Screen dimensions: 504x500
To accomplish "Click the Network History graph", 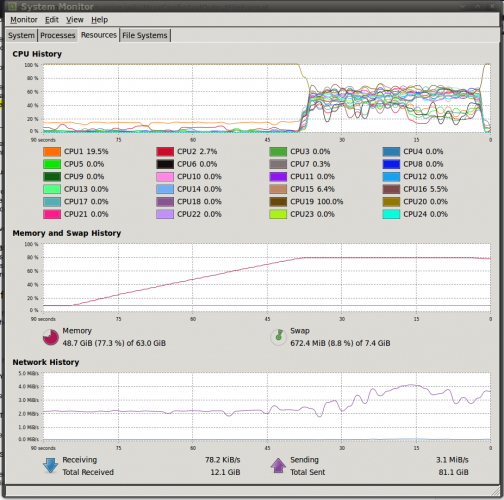I will pyautogui.click(x=267, y=406).
